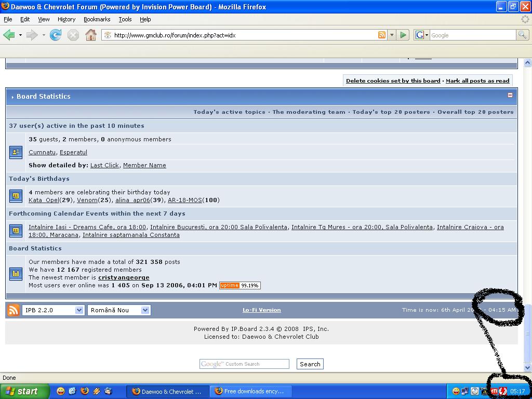
Task: Click the Stop loading icon
Action: coord(73,35)
